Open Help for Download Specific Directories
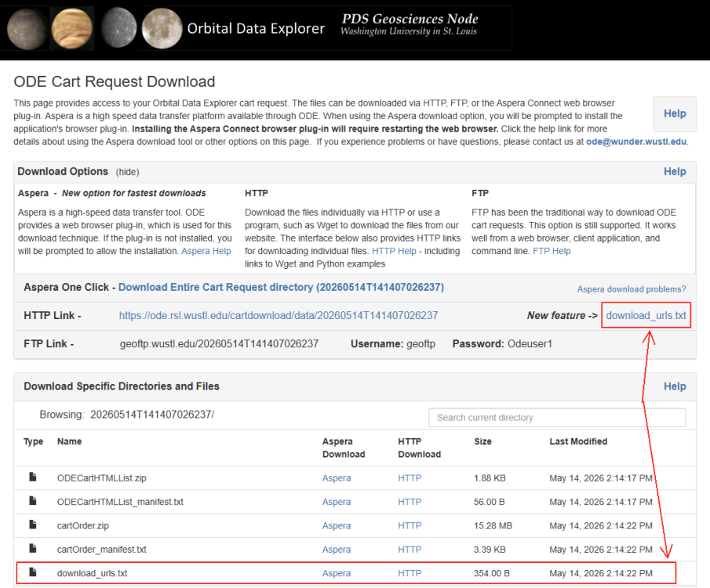Viewport: 710px width, 588px height. click(675, 386)
